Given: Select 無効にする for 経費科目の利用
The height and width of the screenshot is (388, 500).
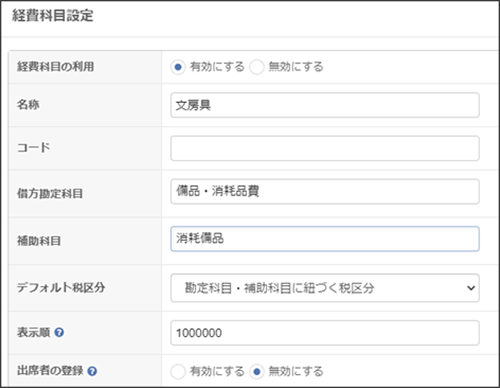Looking at the screenshot, I should [257, 67].
